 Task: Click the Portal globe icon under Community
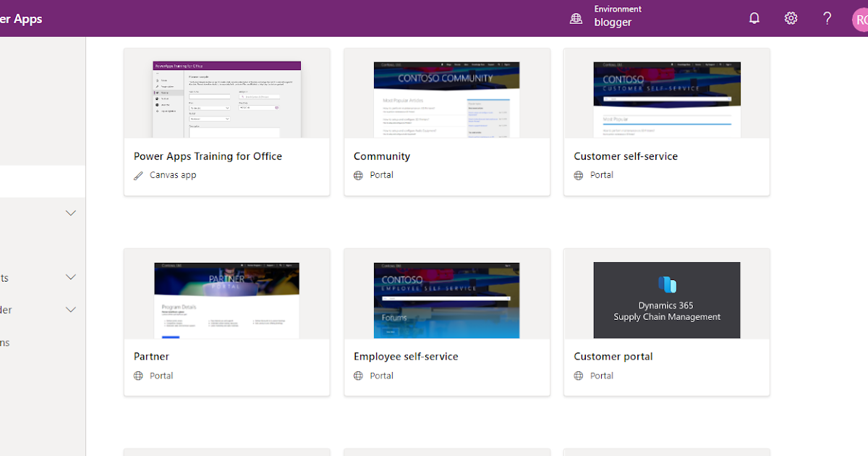[x=358, y=174]
